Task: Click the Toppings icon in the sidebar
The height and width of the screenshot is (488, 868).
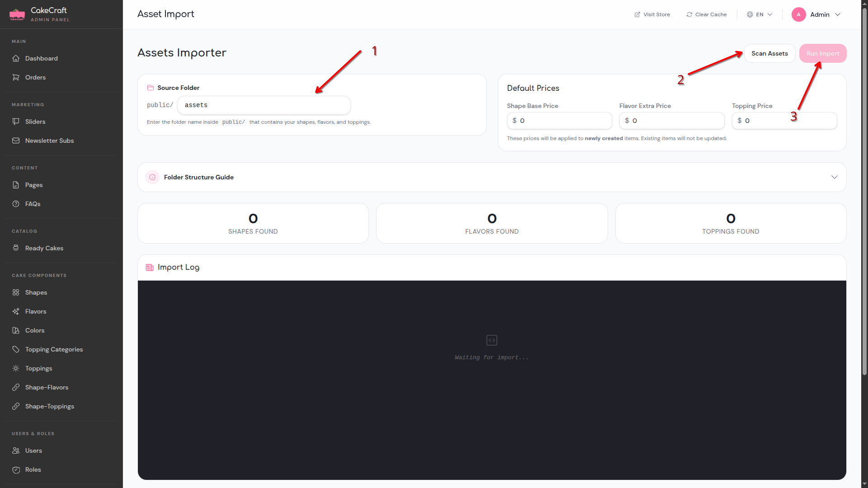Action: (16, 368)
